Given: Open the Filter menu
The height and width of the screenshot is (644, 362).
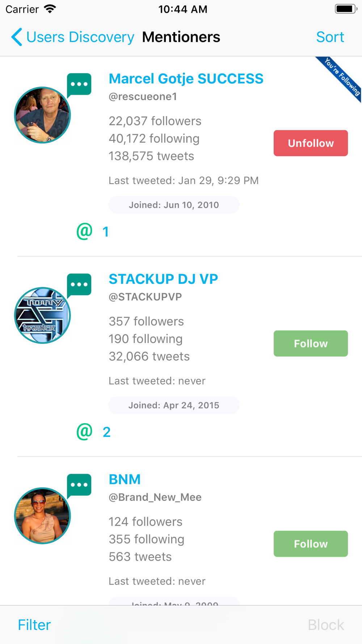Looking at the screenshot, I should 34,625.
